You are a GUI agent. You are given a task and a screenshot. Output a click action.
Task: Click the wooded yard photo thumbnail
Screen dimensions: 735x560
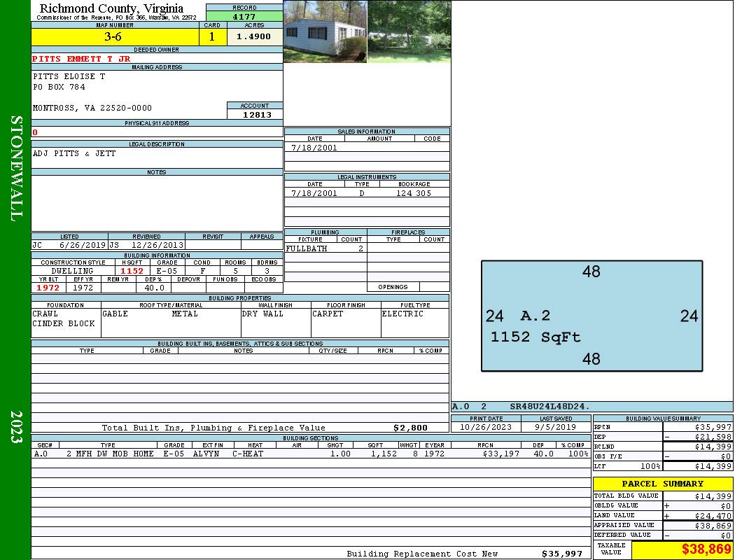(x=409, y=31)
